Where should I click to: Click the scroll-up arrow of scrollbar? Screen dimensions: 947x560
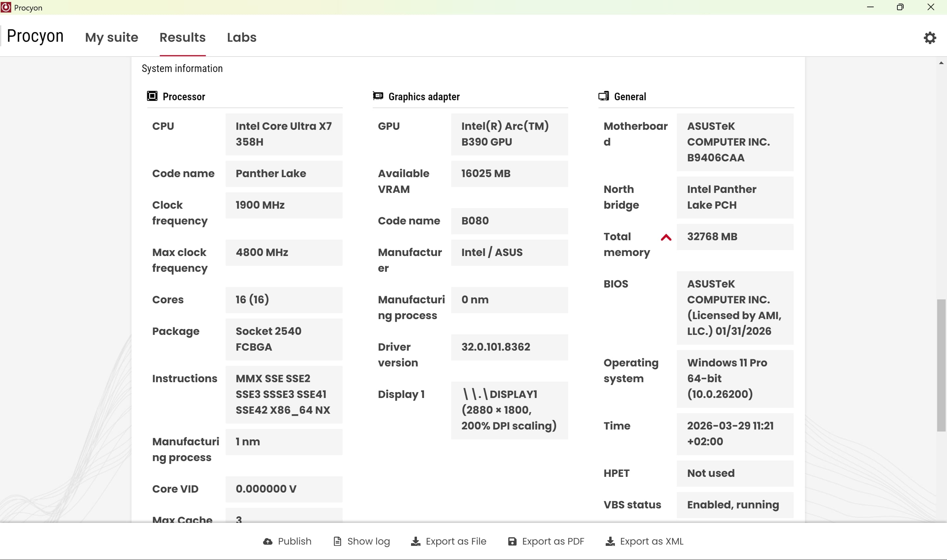[941, 63]
